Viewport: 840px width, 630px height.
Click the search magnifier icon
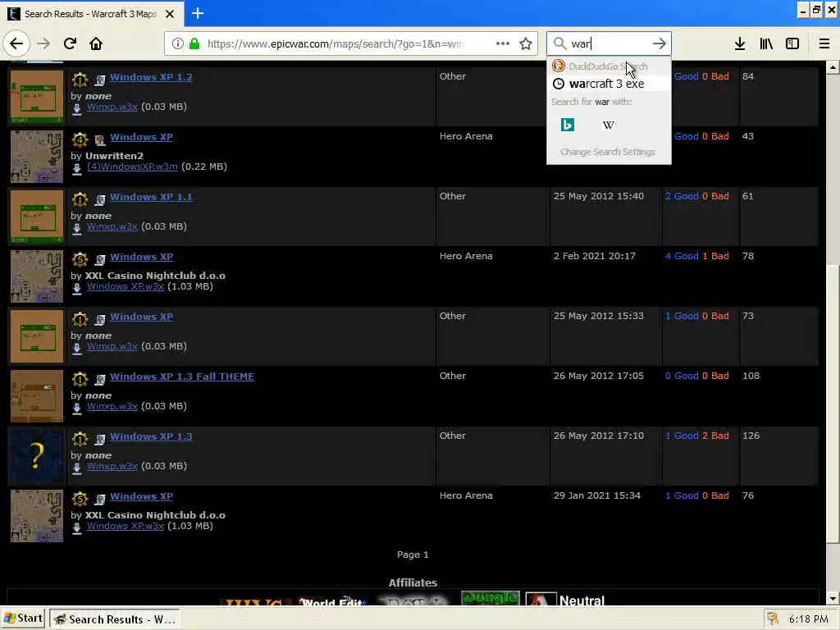[559, 43]
